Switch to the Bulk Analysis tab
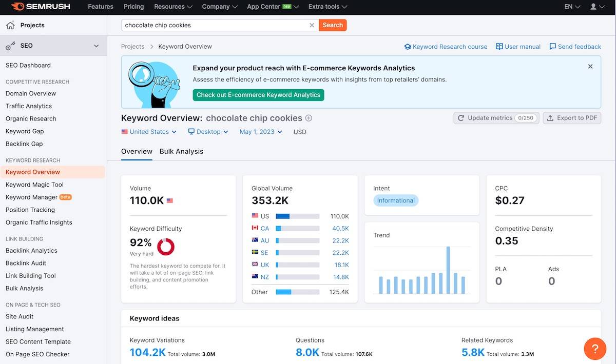Screen dimensions: 616x364 tap(181, 151)
